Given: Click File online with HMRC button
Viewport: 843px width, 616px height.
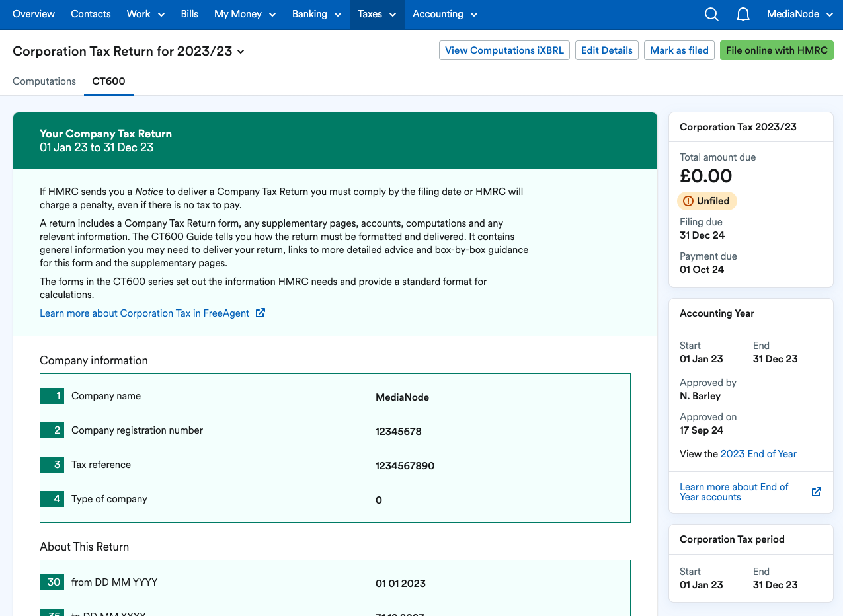Looking at the screenshot, I should 777,50.
